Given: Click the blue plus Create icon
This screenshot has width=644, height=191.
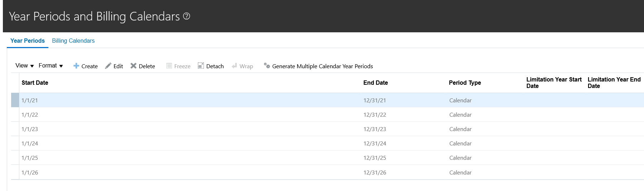Looking at the screenshot, I should tap(76, 66).
